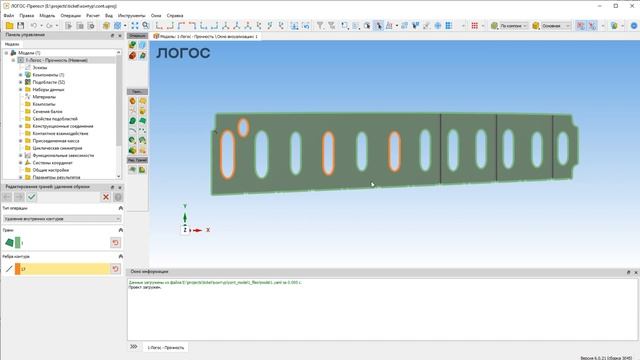Click the filter funnel icon
Screen dimensions: 640x360
coord(320,26)
